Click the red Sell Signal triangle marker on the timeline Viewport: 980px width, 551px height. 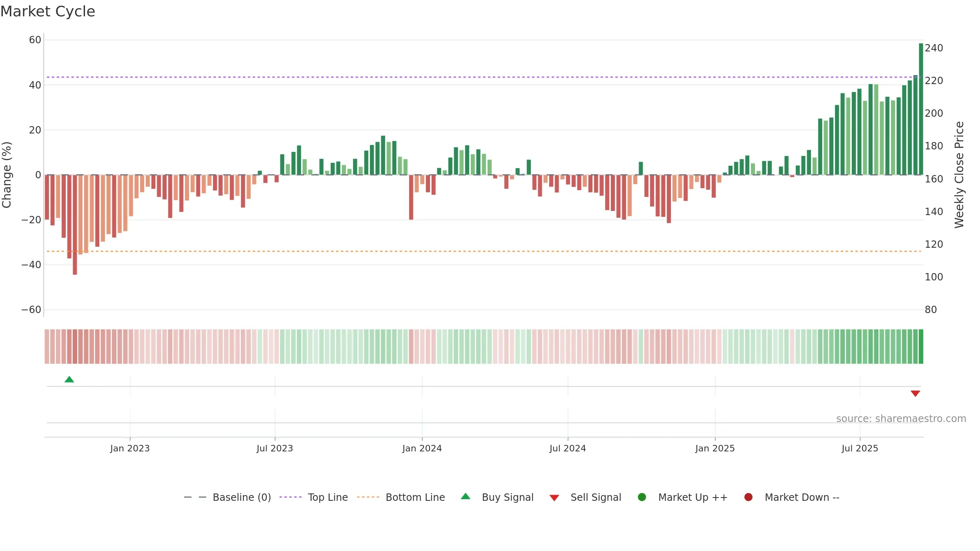tap(915, 393)
